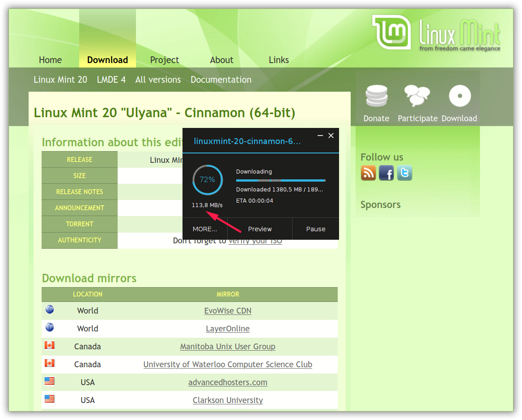The width and height of the screenshot is (522, 420).
Task: Click the 72% circular progress indicator
Action: tap(208, 180)
